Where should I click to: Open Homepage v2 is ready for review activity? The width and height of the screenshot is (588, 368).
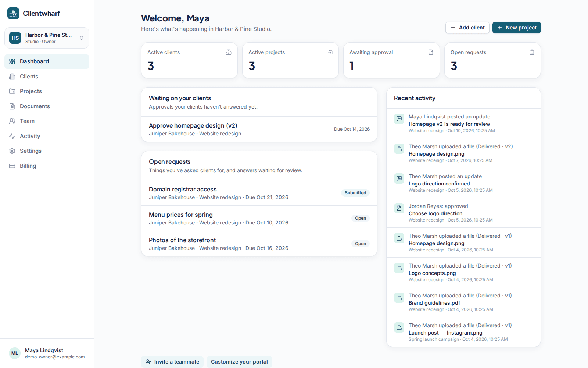[x=463, y=123]
